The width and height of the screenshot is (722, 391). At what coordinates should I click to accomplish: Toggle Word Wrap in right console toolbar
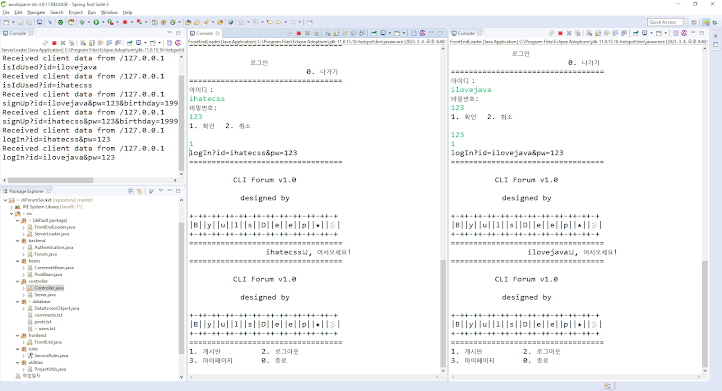tap(606, 33)
